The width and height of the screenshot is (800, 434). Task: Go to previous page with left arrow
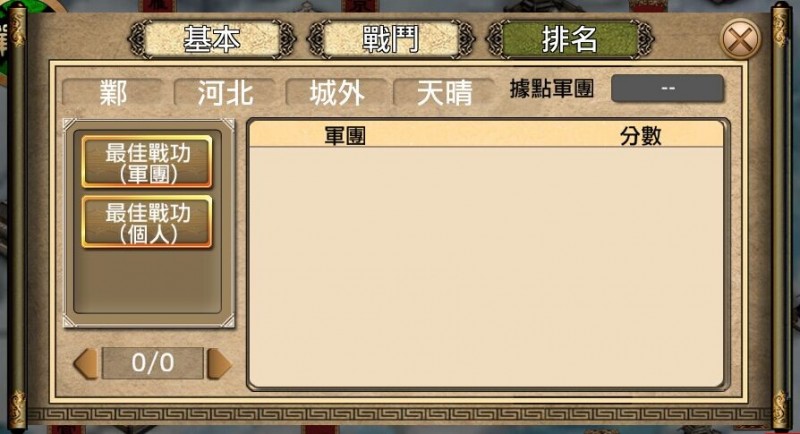pos(86,364)
